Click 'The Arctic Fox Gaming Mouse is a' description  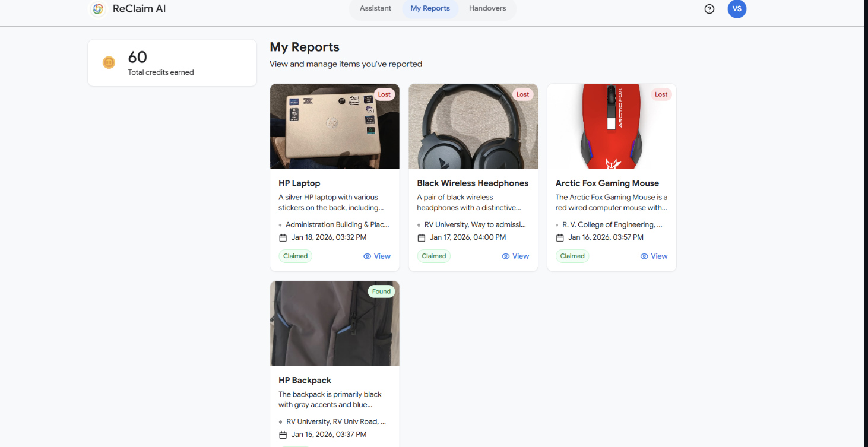click(612, 197)
